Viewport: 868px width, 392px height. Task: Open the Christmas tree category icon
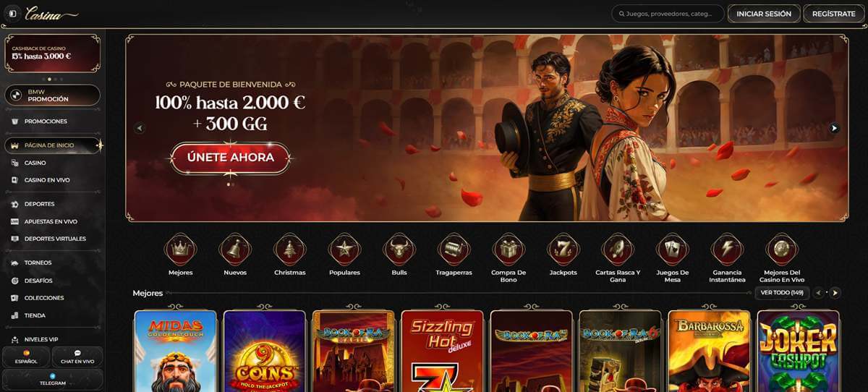pyautogui.click(x=289, y=249)
